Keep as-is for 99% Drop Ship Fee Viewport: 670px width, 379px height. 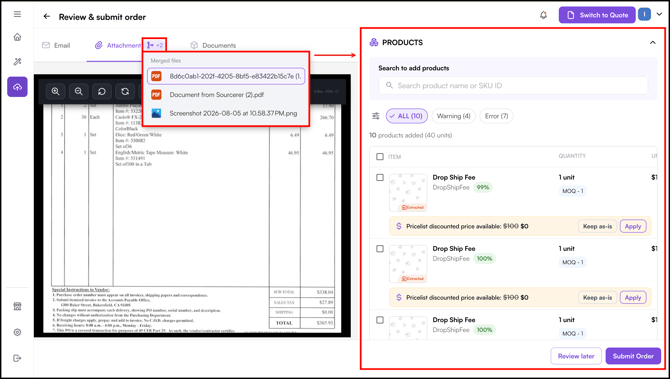[x=597, y=226]
